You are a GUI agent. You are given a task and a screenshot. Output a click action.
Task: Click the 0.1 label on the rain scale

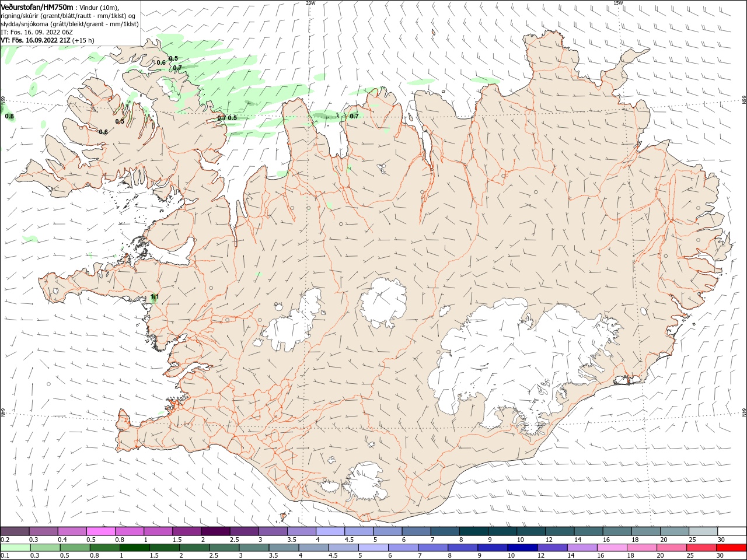point(5,555)
